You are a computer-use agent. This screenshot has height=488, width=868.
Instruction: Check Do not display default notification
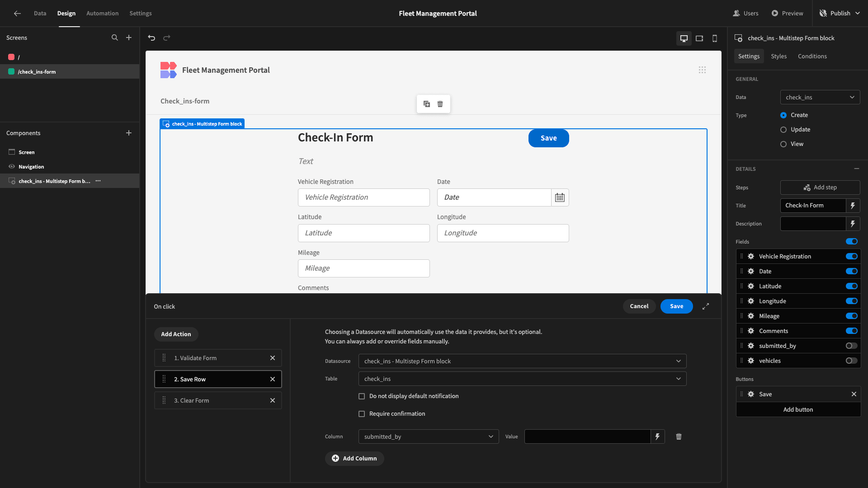click(362, 396)
